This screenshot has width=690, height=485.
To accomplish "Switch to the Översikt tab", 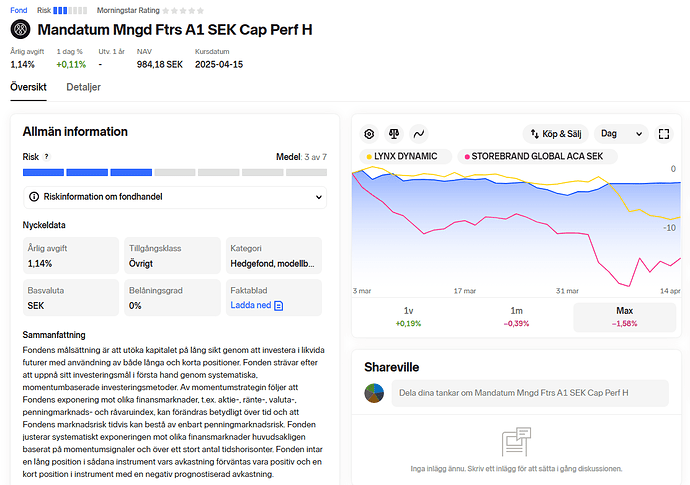I will [x=28, y=87].
